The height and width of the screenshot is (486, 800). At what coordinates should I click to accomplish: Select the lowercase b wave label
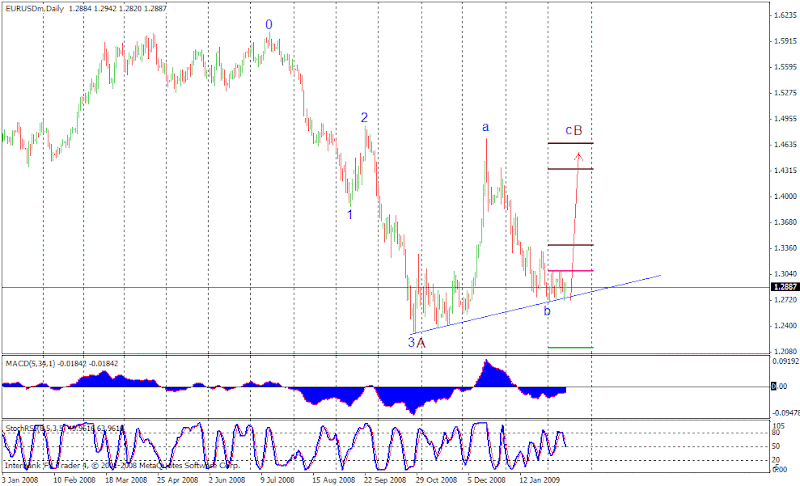[547, 311]
